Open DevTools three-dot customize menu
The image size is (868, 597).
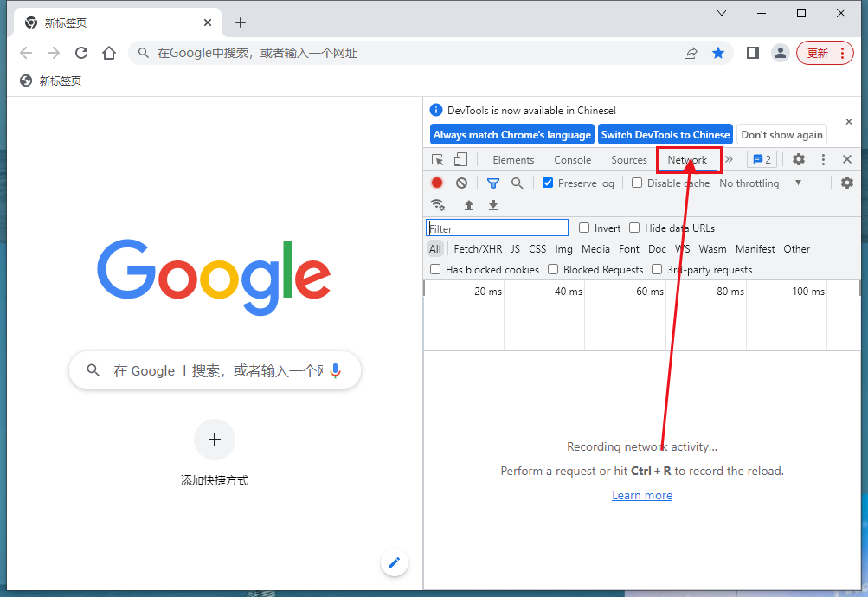[x=823, y=159]
